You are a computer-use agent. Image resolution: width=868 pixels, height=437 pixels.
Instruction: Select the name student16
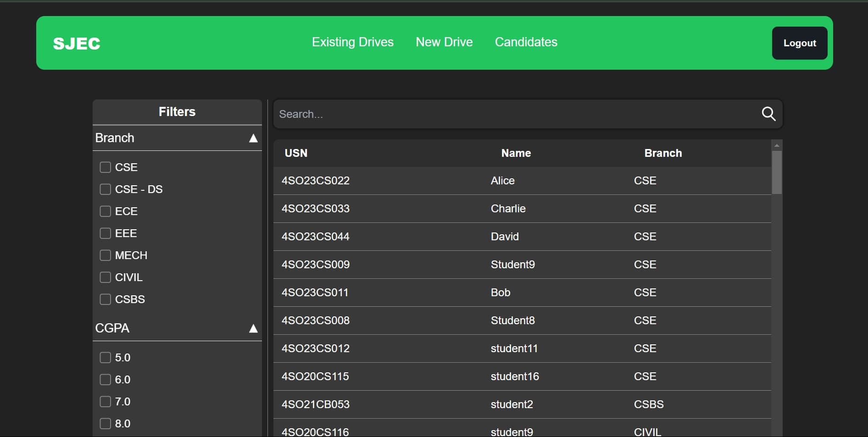(x=515, y=376)
